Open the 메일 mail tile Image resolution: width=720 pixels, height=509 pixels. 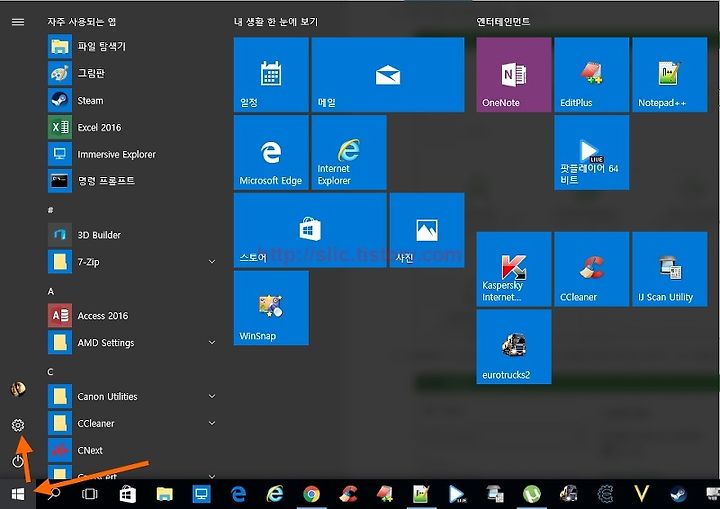(x=388, y=74)
